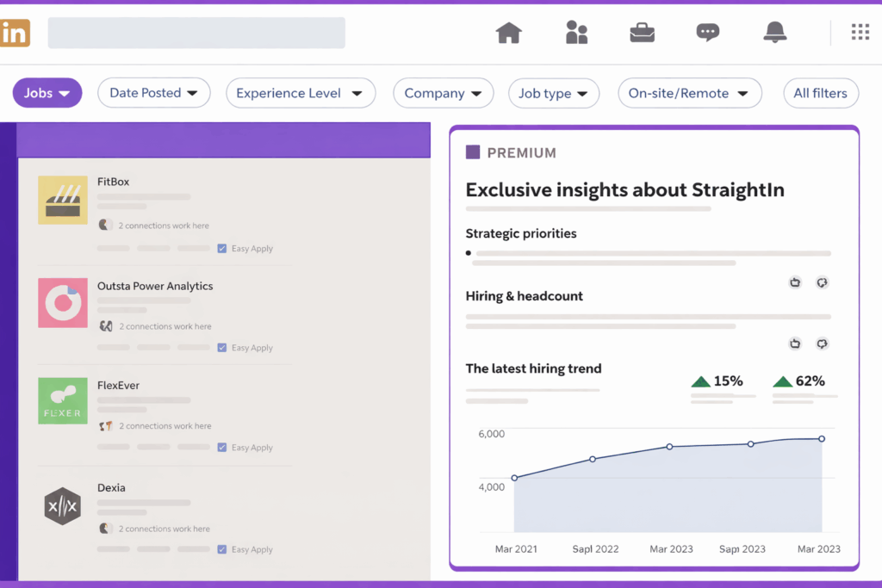Open the Outsta Power Analytics job

(x=155, y=286)
